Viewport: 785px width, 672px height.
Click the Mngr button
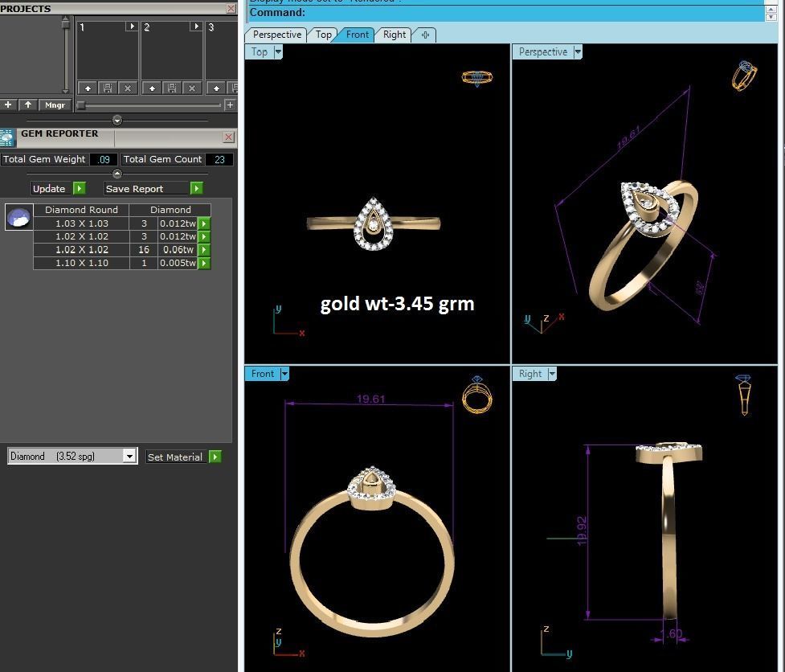[x=55, y=104]
